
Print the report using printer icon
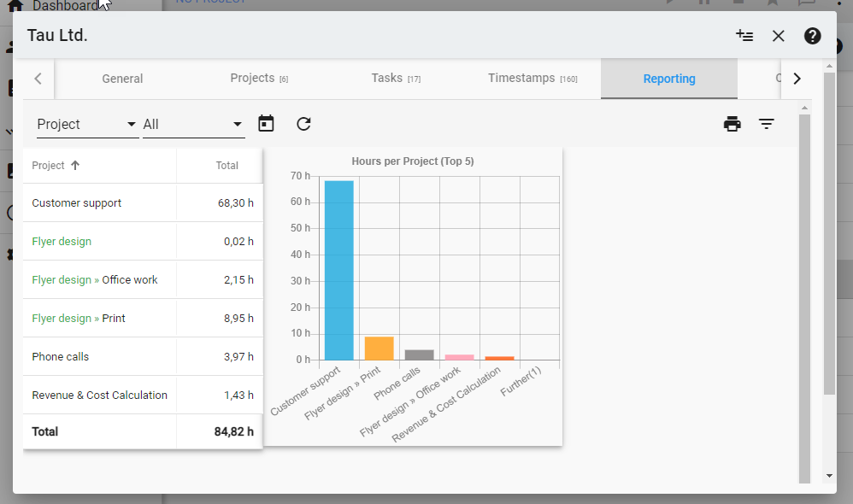point(732,124)
